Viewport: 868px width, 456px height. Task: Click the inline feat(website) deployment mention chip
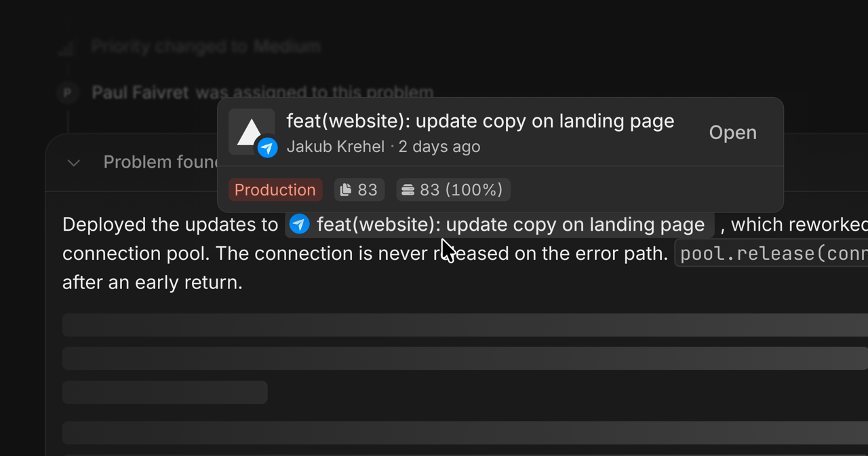499,224
